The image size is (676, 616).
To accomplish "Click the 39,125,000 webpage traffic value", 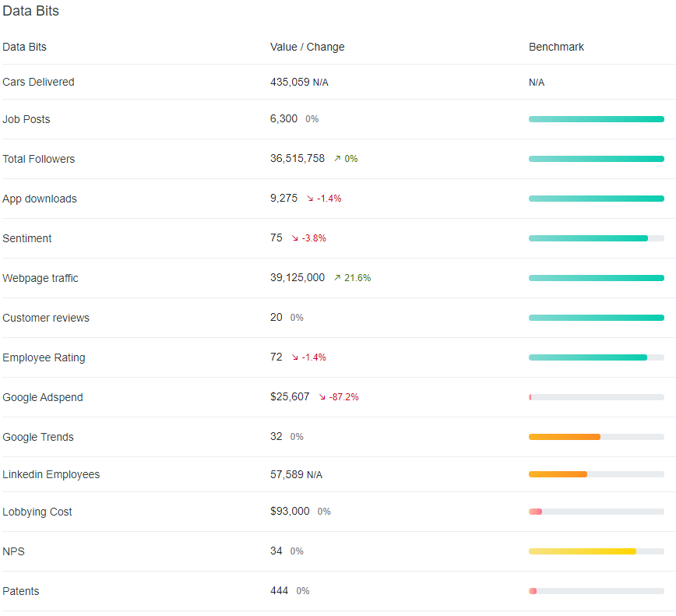I will click(x=298, y=277).
